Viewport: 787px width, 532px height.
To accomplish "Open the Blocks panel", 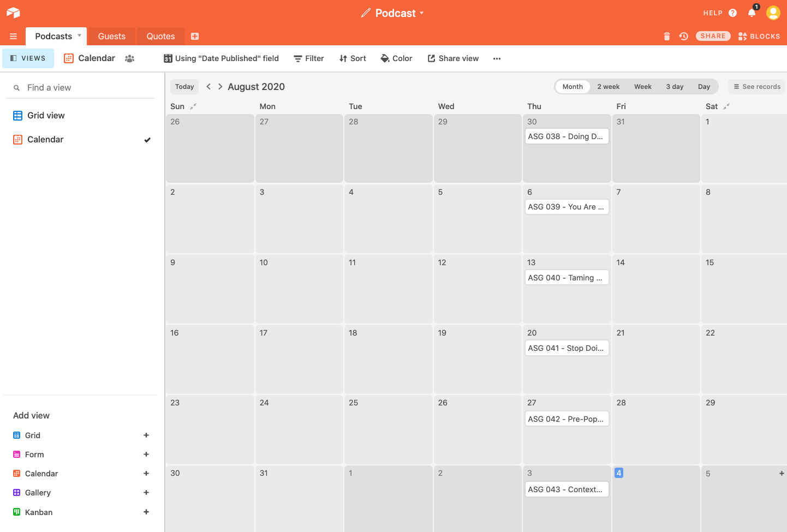I will 759,35.
